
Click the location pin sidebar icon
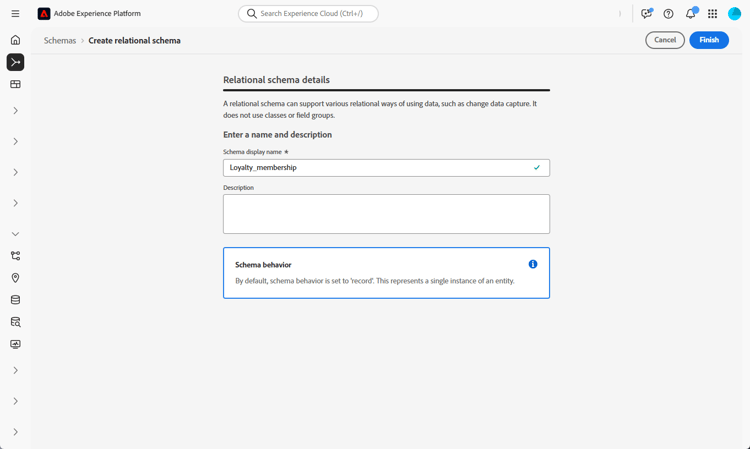pyautogui.click(x=15, y=278)
